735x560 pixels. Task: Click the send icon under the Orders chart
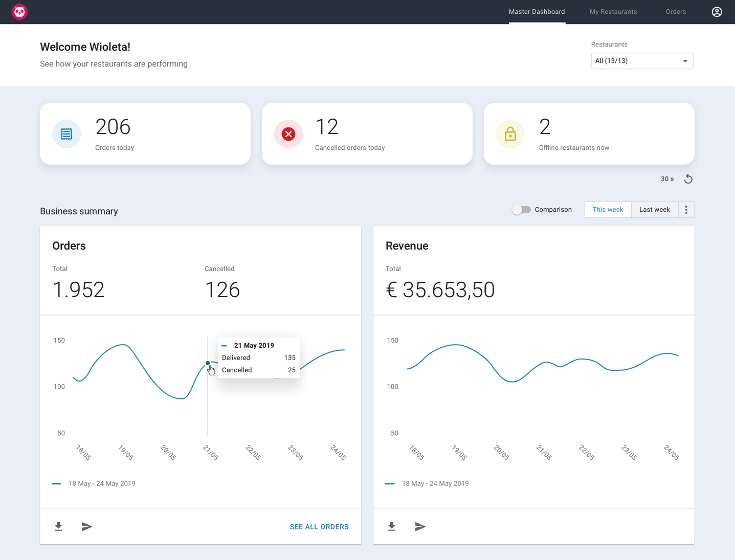click(x=87, y=526)
